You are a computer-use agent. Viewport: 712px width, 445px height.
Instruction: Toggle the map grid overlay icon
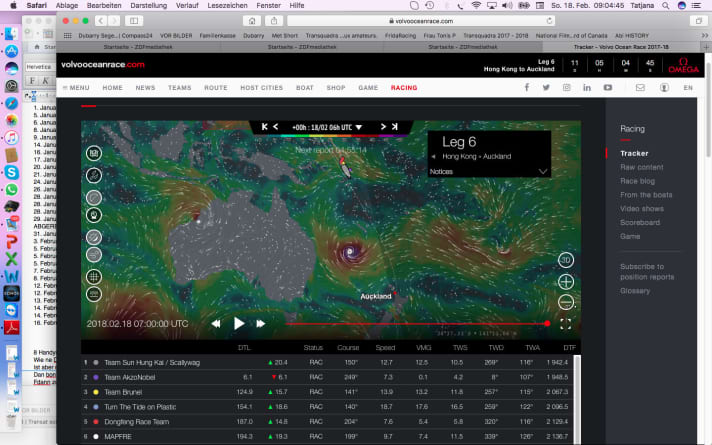(x=94, y=277)
